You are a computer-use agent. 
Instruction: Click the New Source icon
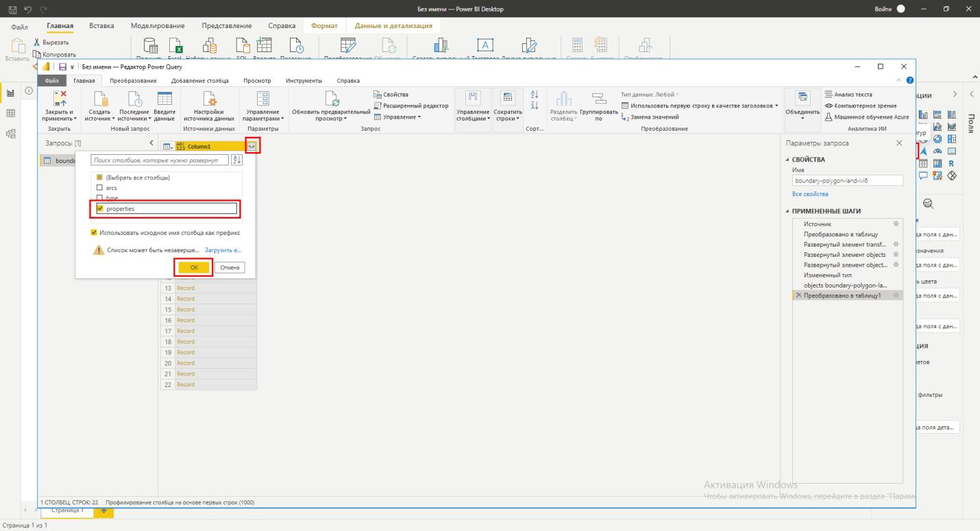[100, 98]
